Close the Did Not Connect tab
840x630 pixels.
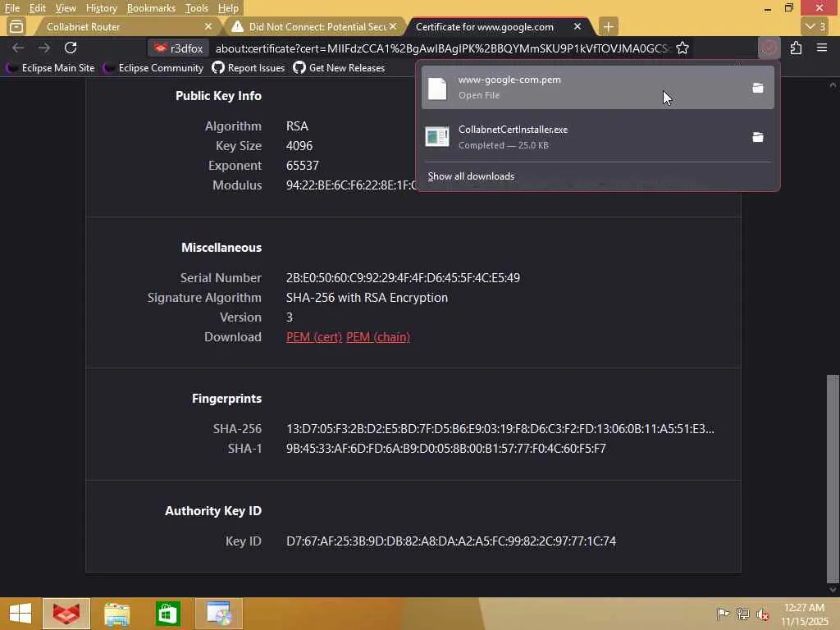pos(393,26)
